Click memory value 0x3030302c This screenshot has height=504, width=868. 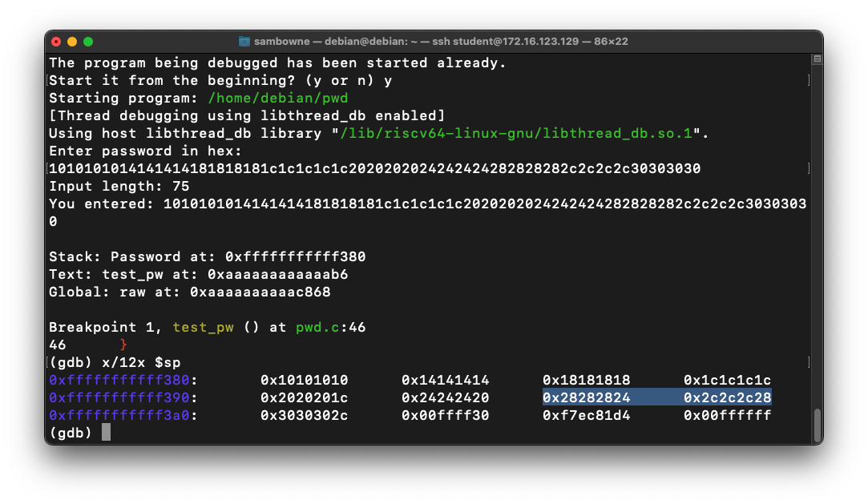tap(305, 416)
